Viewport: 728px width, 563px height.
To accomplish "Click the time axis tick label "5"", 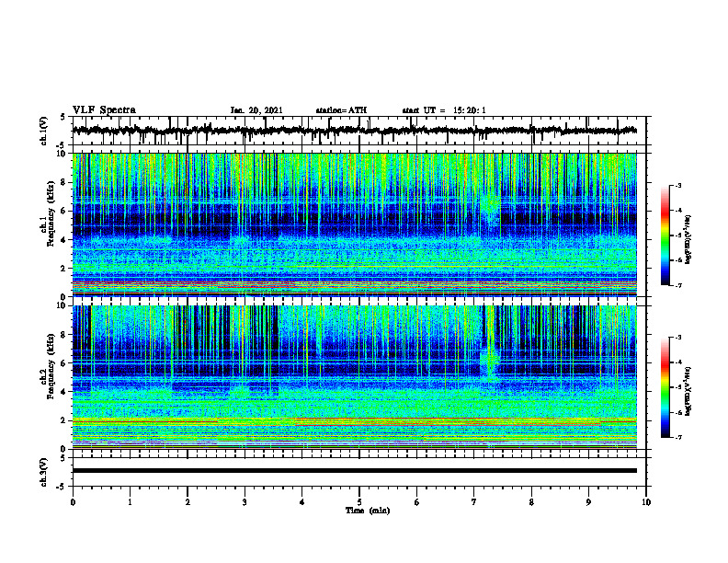I will pos(359,502).
